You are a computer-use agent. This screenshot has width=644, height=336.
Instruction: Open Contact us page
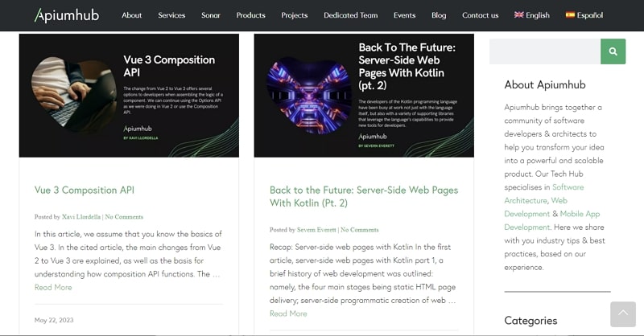click(x=480, y=15)
